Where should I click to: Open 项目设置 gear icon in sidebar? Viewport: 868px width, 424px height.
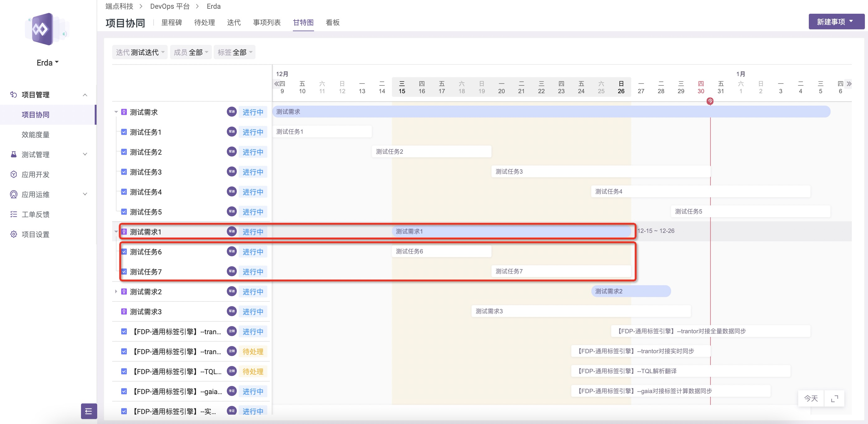(13, 234)
